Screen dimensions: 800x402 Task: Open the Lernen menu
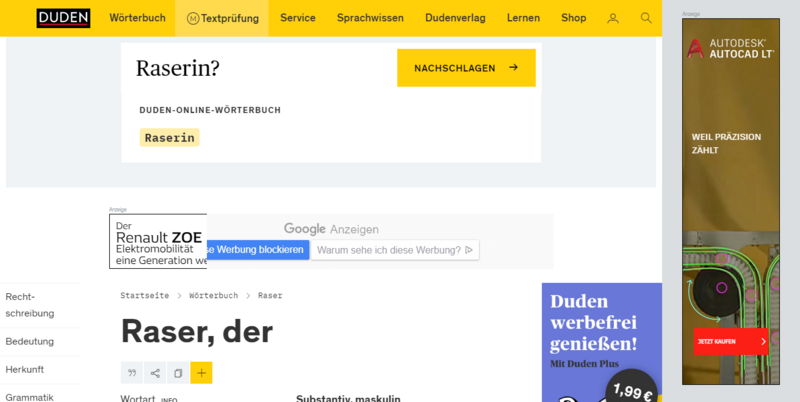[523, 18]
